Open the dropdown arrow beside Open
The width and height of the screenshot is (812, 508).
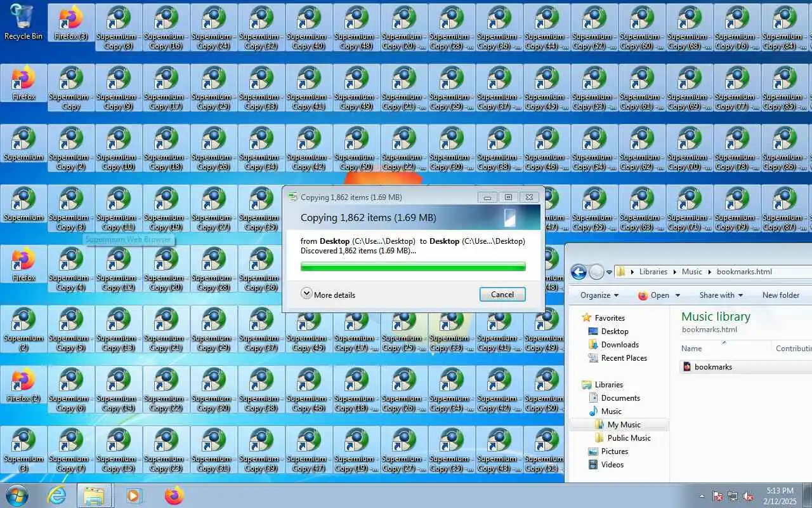tap(678, 295)
